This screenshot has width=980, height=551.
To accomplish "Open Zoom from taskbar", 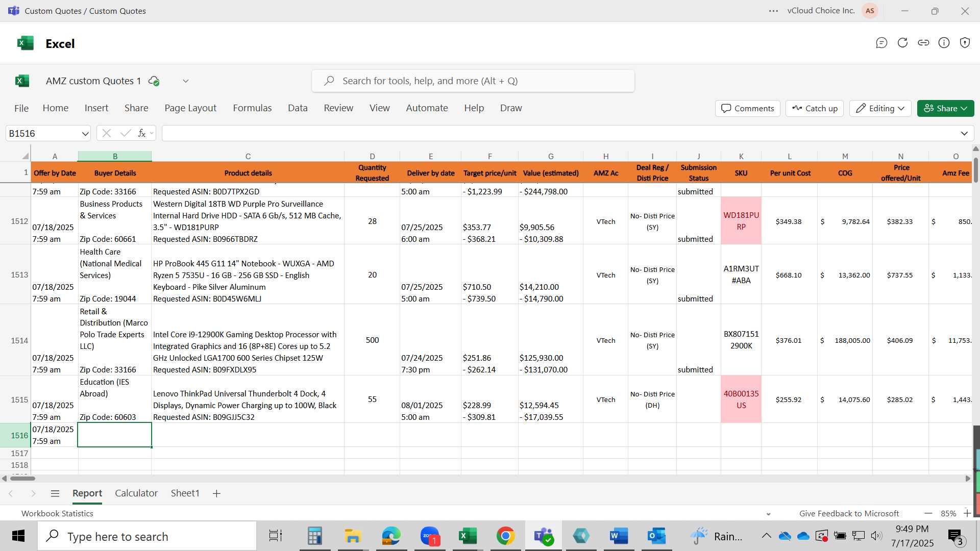I will pos(430,536).
